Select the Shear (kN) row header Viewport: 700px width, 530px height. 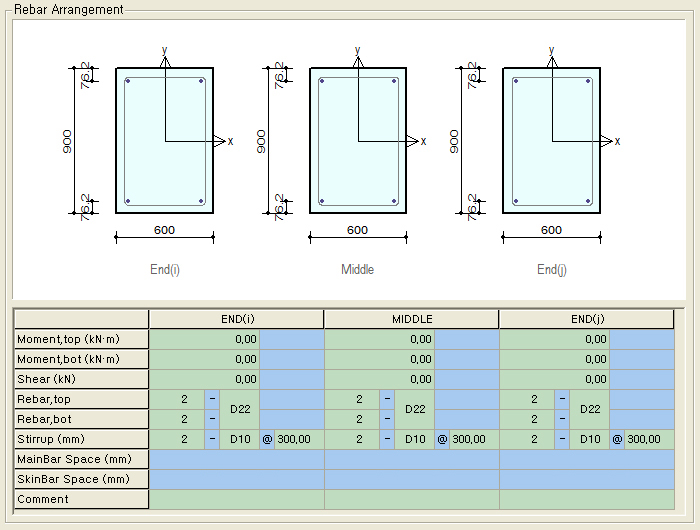(81, 380)
